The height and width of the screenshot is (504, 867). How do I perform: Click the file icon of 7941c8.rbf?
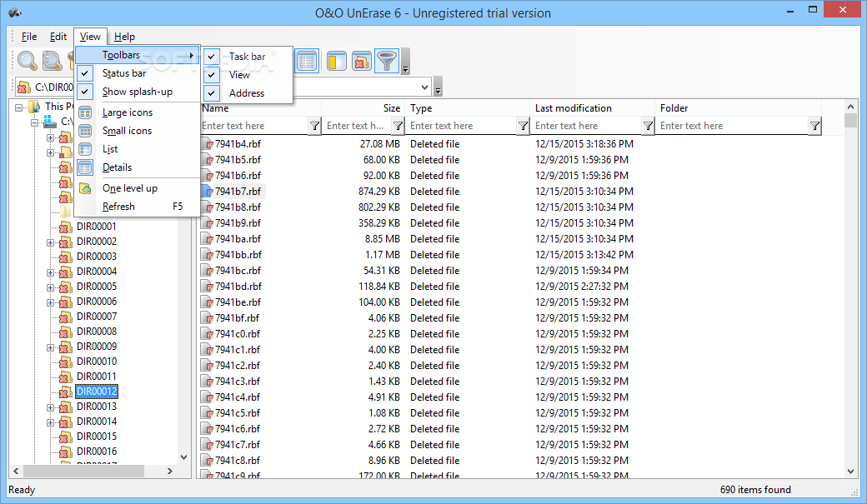point(208,461)
